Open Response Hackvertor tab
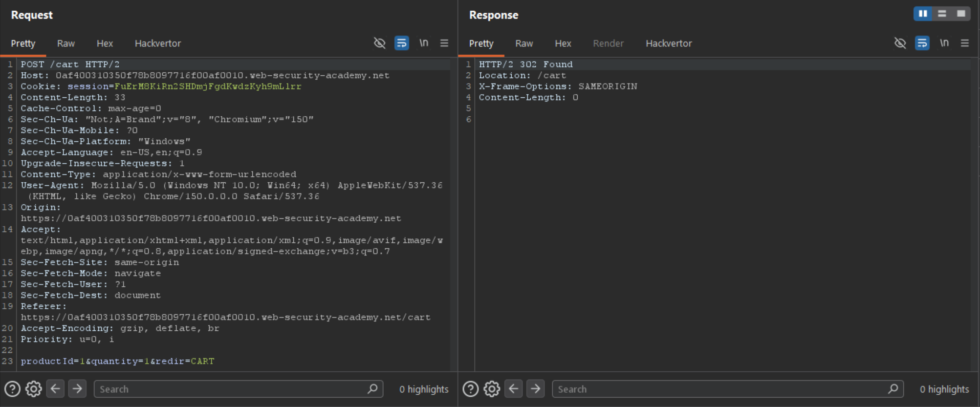Screen dimensions: 980x407 click(x=669, y=43)
